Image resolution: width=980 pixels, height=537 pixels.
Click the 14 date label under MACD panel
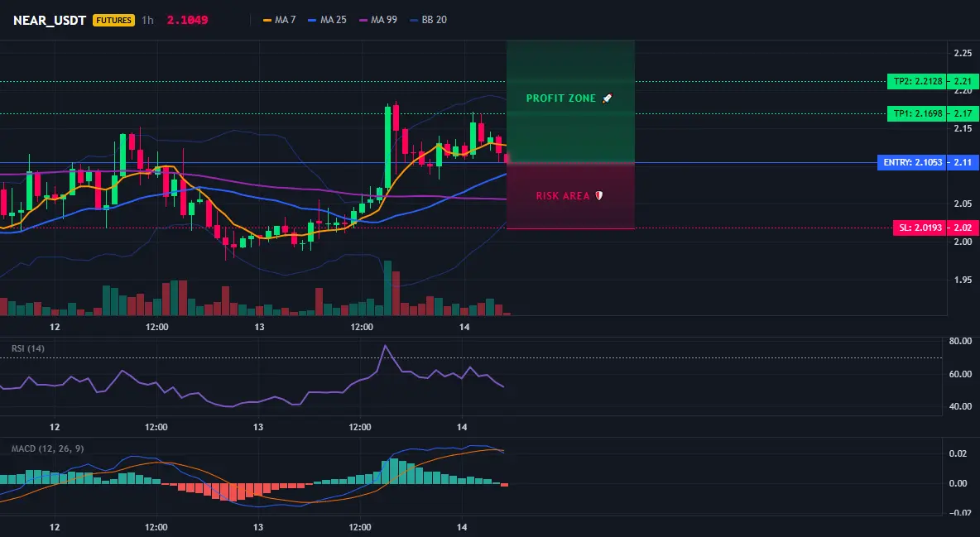[x=462, y=527]
